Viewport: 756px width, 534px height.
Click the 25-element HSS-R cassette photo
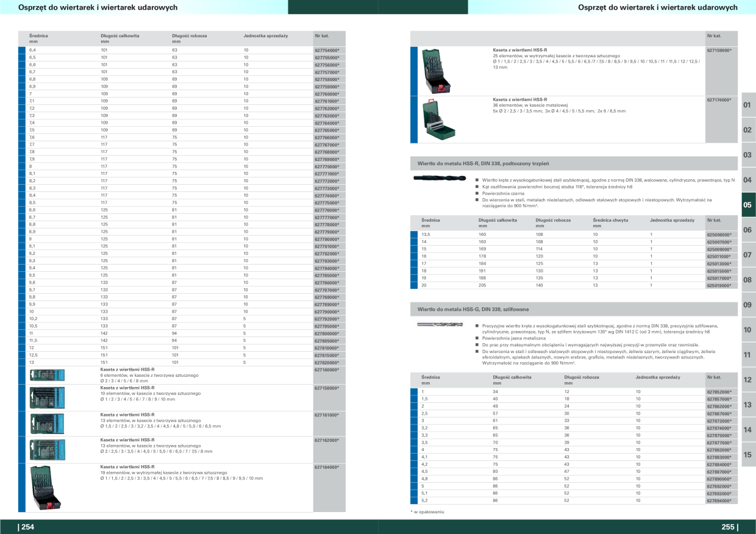click(437, 71)
